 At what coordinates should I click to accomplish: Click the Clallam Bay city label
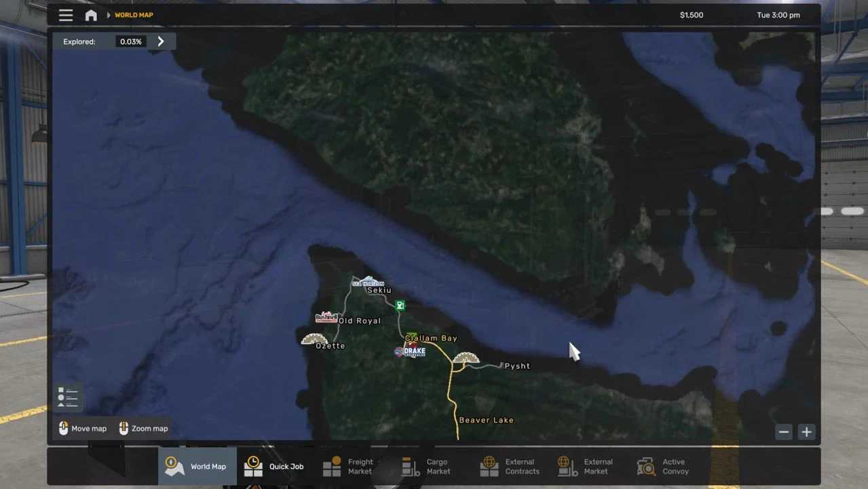pos(432,338)
